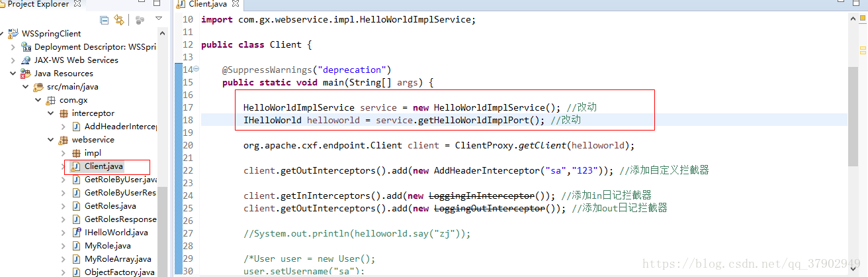The height and width of the screenshot is (277, 868).
Task: Click line 18 containing getHelloWorldImplPort
Action: [x=412, y=120]
